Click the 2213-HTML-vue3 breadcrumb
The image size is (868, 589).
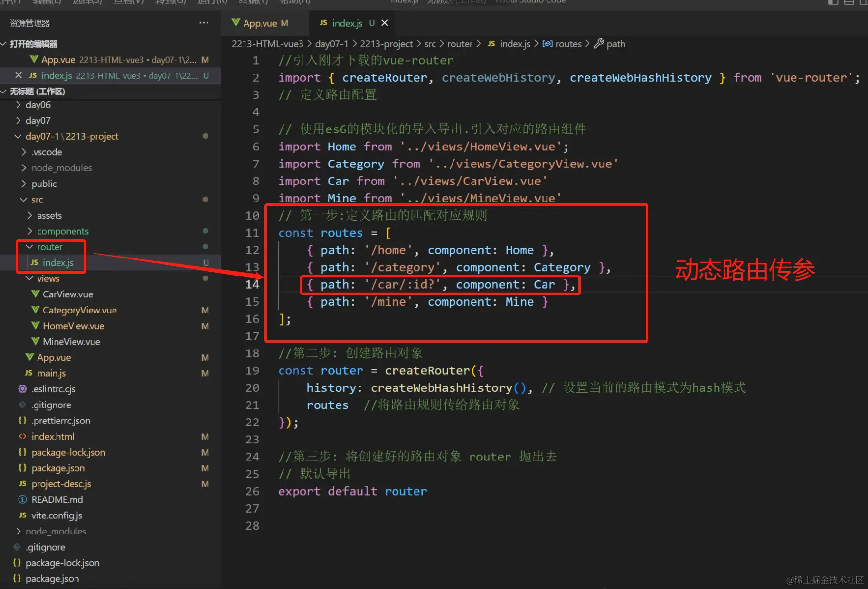tap(267, 44)
